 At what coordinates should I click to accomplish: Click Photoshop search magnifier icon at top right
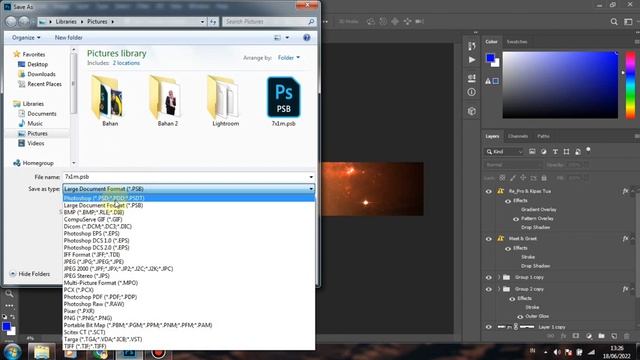[614, 22]
